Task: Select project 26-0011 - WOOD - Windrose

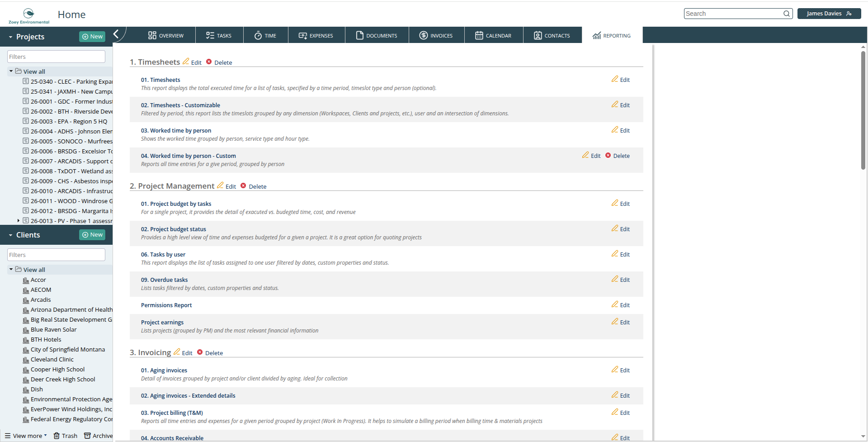Action: click(x=71, y=201)
